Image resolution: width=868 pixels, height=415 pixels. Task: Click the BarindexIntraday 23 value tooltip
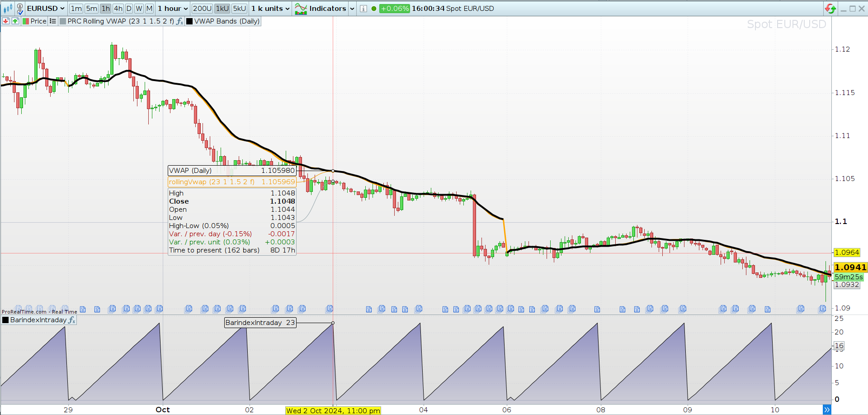tap(260, 323)
